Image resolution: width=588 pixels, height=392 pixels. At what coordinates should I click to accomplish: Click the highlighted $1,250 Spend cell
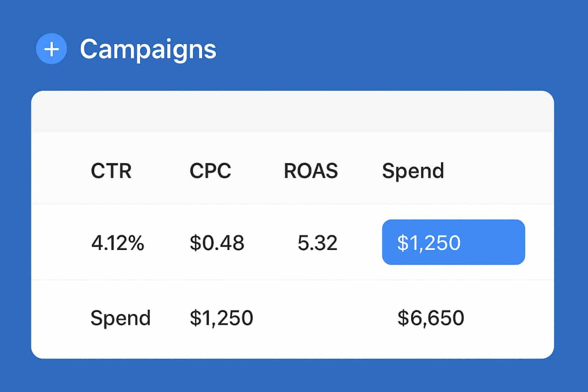(453, 242)
